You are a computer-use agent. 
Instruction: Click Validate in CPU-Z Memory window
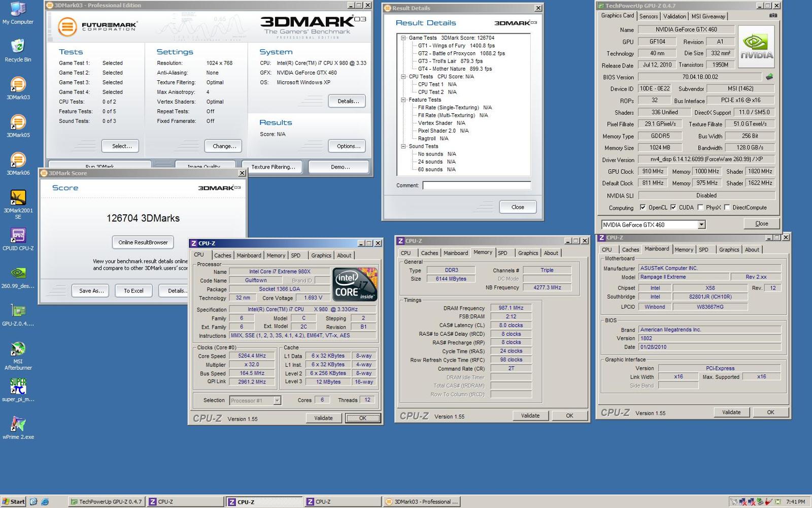click(x=530, y=416)
